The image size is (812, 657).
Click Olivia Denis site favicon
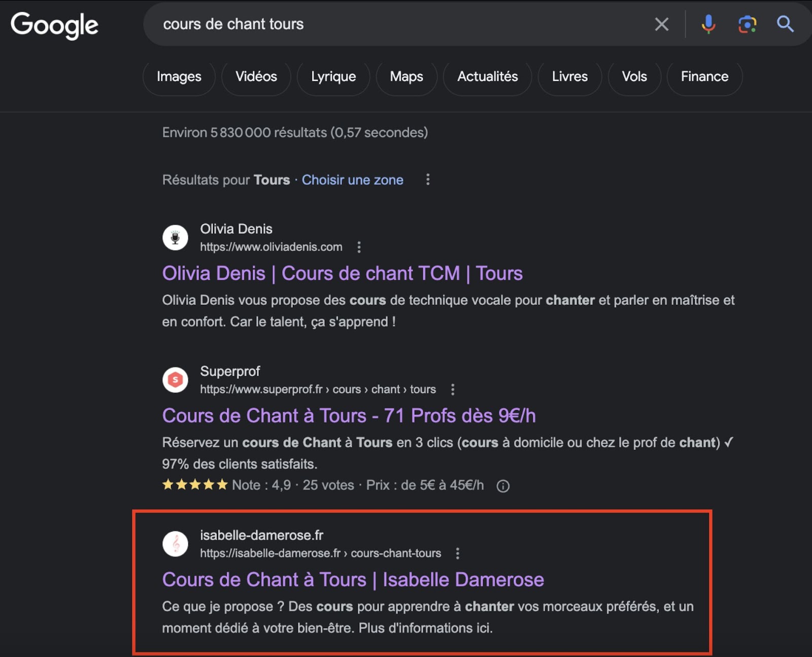coord(175,237)
